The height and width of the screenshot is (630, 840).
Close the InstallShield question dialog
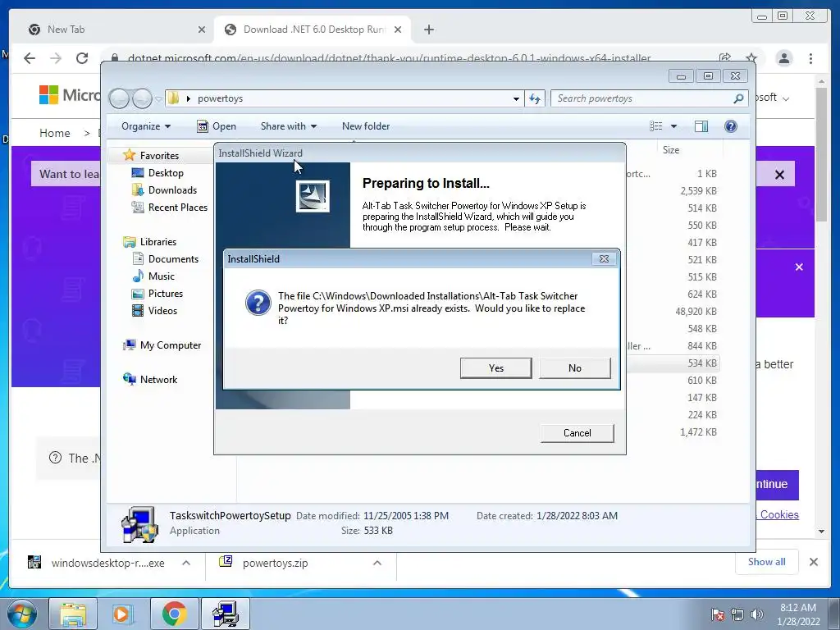(x=604, y=258)
